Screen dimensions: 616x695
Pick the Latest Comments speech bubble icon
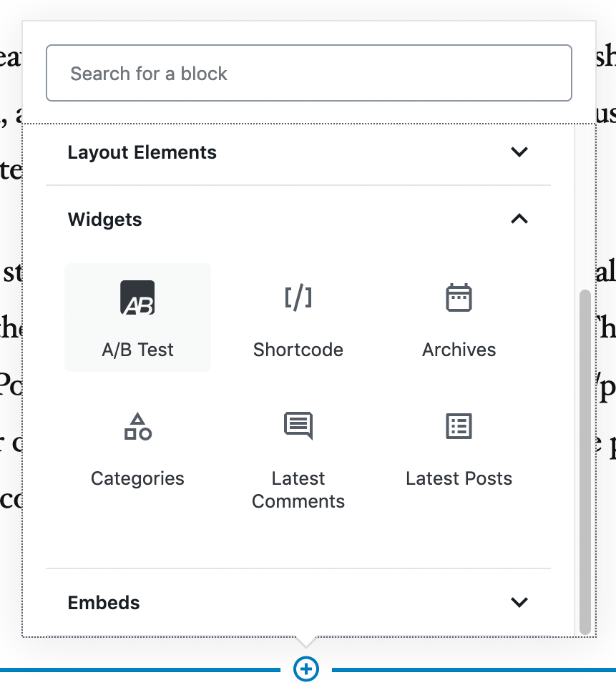point(298,425)
